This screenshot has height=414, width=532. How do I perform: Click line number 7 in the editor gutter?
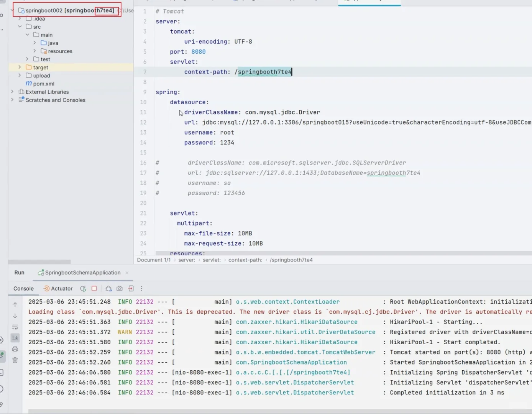[x=145, y=72]
